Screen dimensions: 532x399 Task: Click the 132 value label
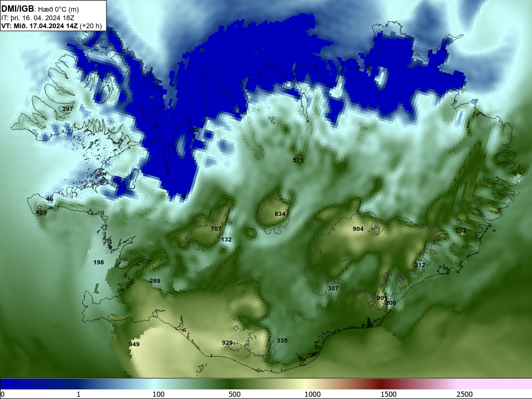click(x=226, y=239)
